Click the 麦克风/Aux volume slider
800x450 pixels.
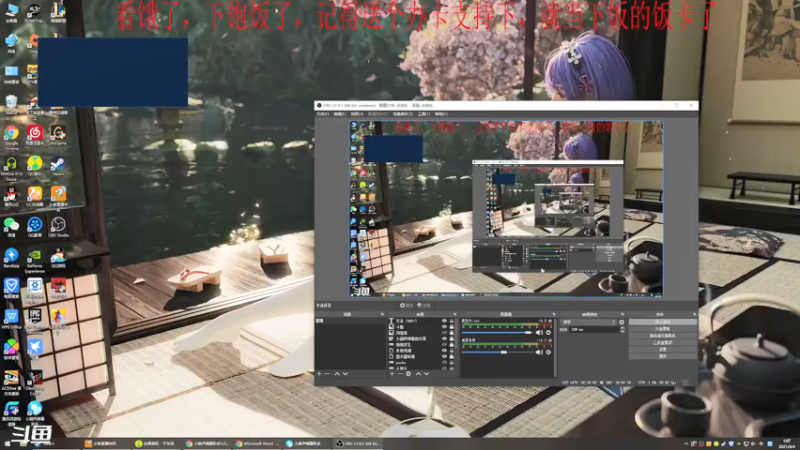(497, 333)
